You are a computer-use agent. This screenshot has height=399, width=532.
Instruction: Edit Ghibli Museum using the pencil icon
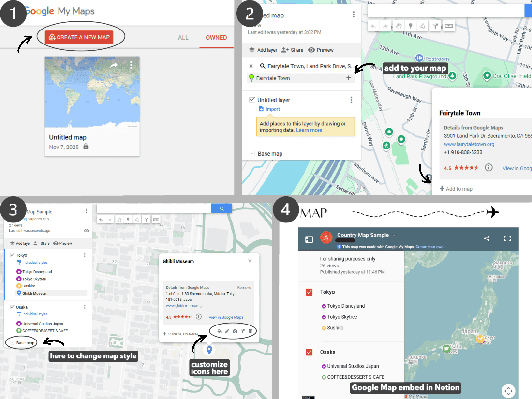click(227, 331)
